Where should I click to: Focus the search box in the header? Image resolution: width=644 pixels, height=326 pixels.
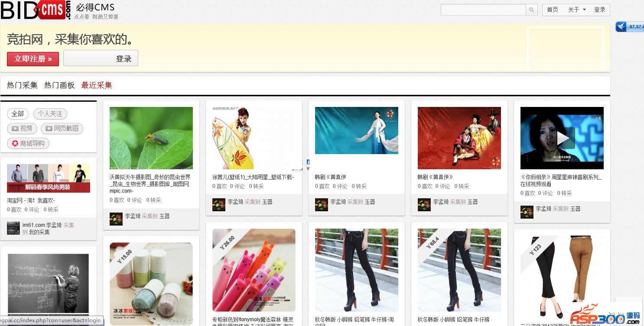(483, 10)
